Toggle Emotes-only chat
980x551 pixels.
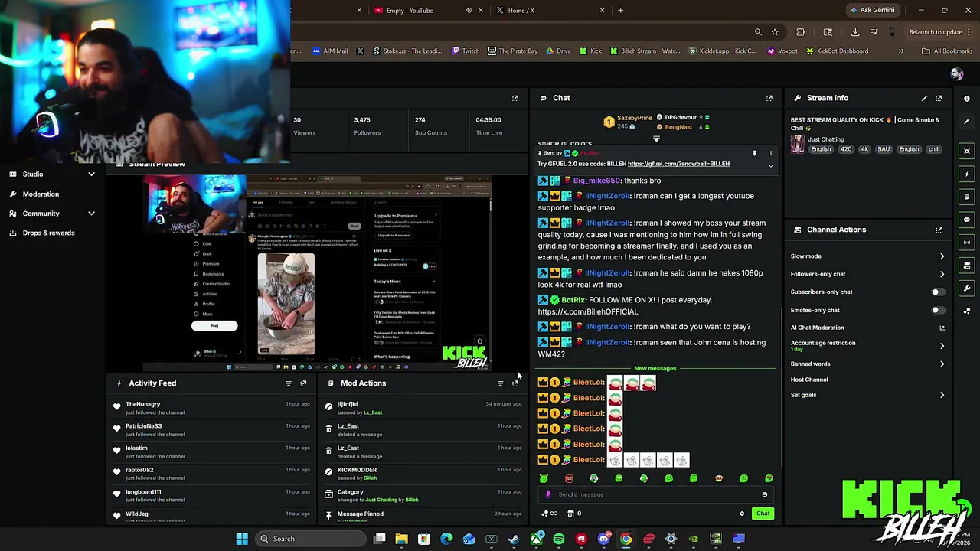[937, 310]
